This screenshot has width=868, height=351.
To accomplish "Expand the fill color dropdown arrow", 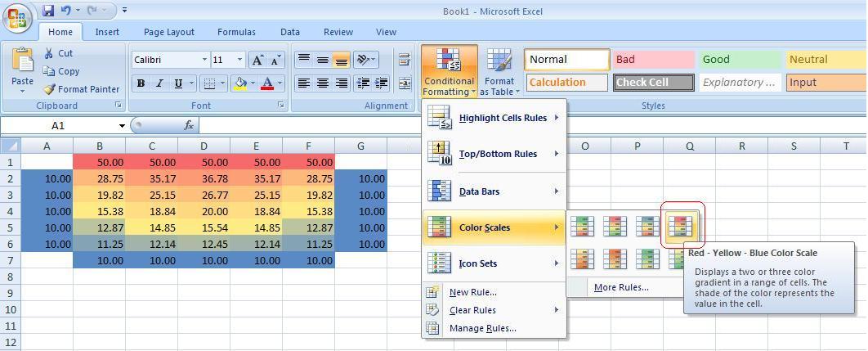I will click(x=253, y=83).
